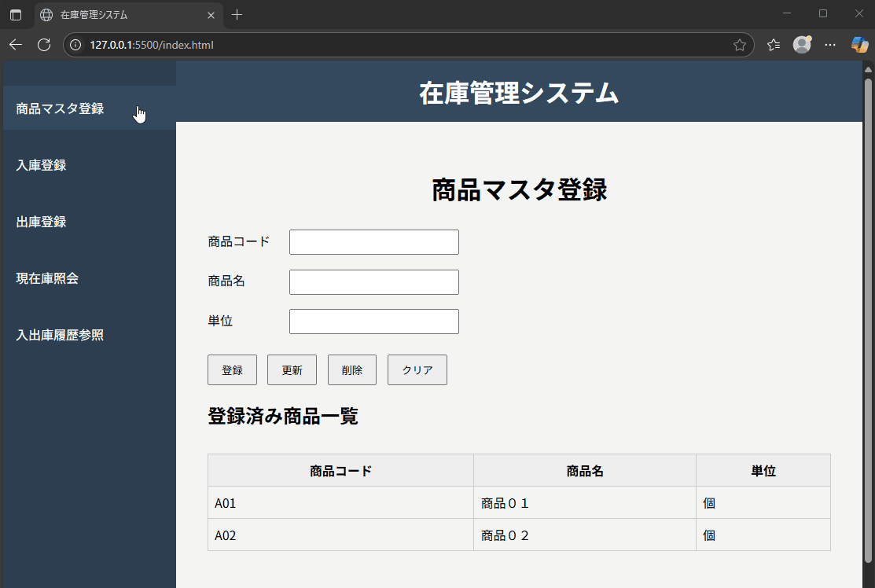This screenshot has height=588, width=875.
Task: Open the tab actions menu icon
Action: click(x=16, y=15)
